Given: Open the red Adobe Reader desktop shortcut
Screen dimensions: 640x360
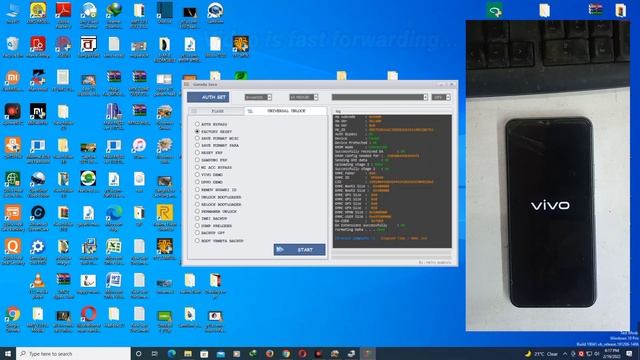Looking at the screenshot, I should (x=63, y=14).
